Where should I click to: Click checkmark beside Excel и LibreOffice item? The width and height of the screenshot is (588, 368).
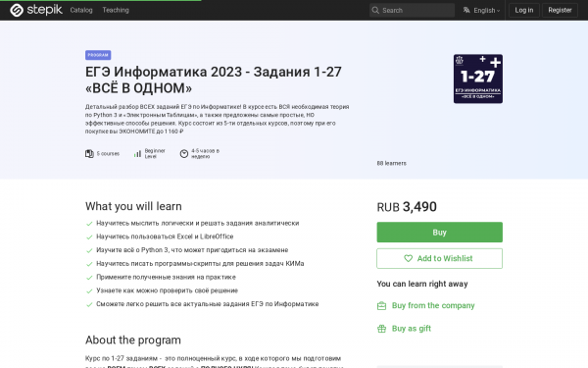89,237
